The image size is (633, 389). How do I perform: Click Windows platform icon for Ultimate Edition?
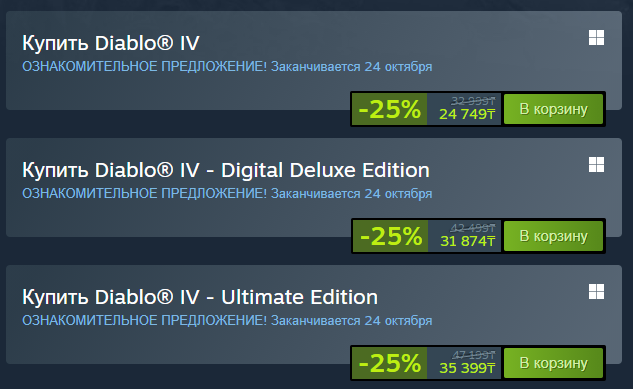click(596, 292)
